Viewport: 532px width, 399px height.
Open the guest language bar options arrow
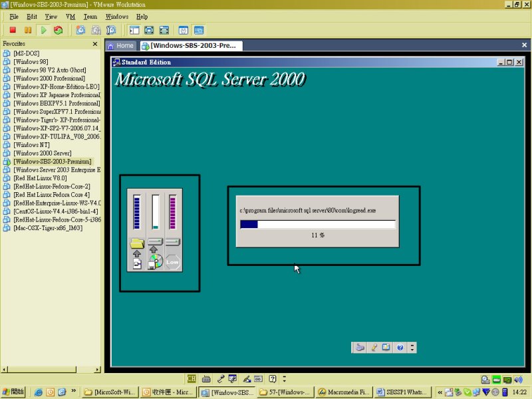412,347
